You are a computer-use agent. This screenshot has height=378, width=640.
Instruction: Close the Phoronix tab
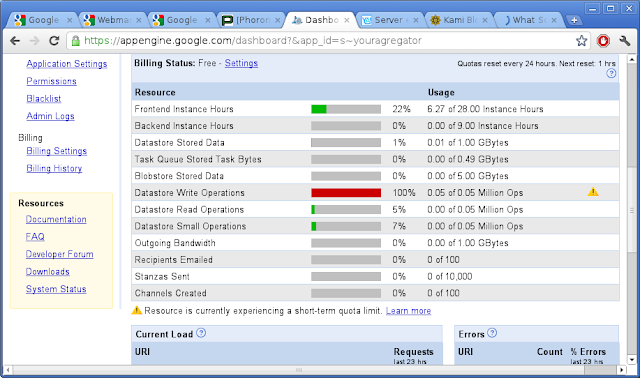(x=278, y=20)
